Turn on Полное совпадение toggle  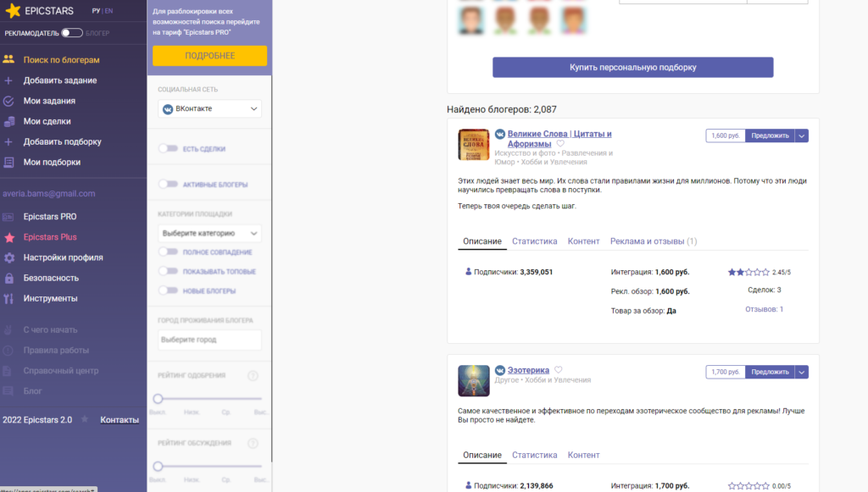169,252
